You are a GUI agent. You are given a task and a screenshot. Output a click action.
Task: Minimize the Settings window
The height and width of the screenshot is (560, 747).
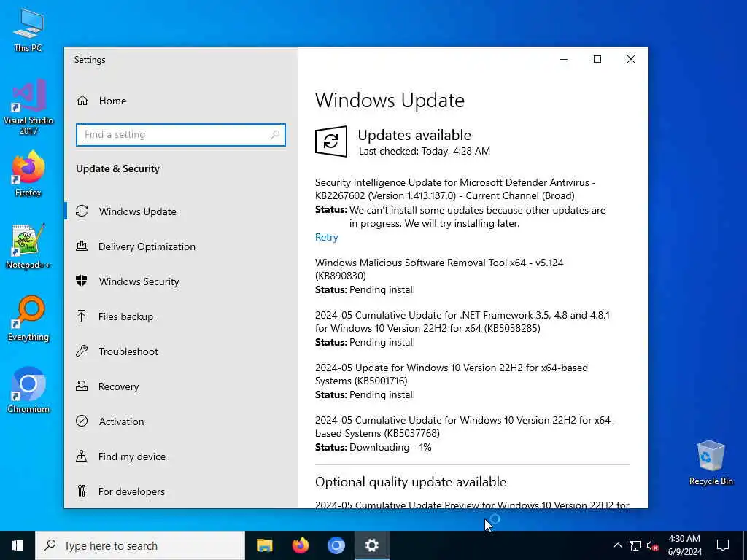[564, 59]
